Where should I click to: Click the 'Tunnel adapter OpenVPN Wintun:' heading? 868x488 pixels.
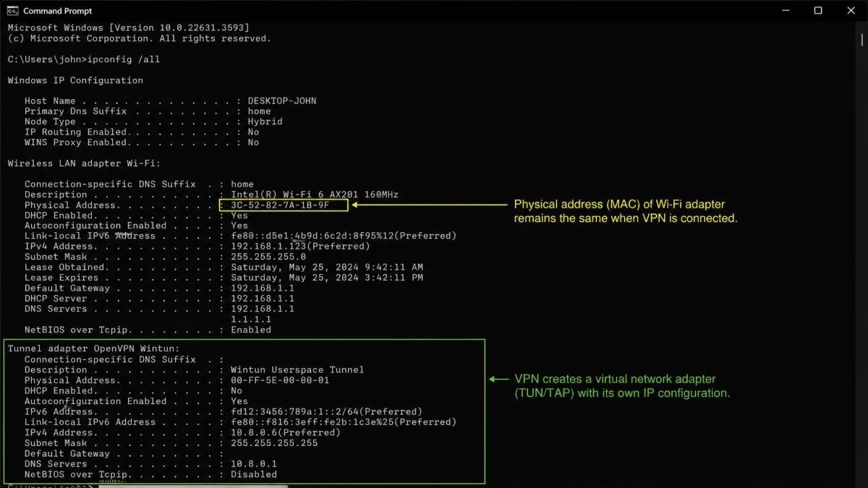click(x=93, y=348)
